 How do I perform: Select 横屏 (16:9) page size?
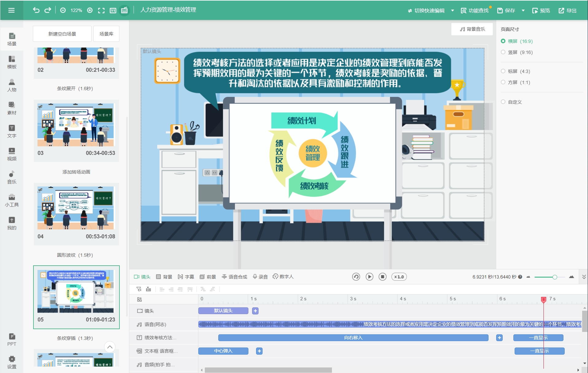[517, 41]
